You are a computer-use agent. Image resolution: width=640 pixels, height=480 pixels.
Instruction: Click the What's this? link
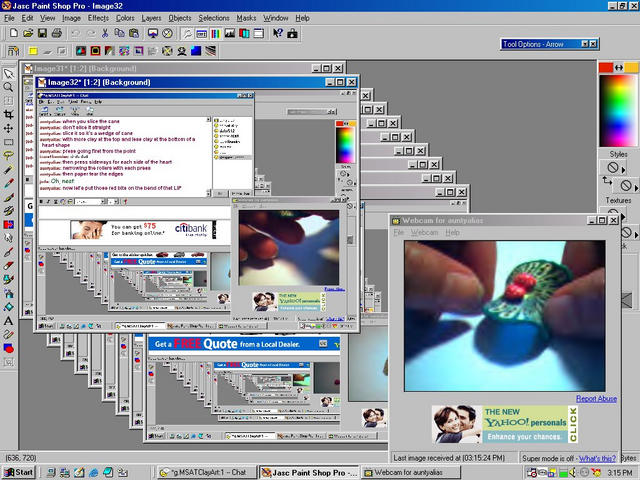pos(597,458)
